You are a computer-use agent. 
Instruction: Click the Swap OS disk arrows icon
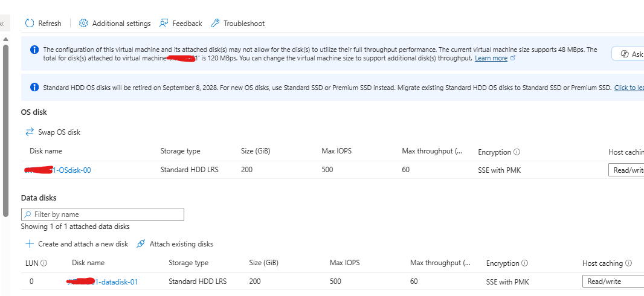pos(30,132)
